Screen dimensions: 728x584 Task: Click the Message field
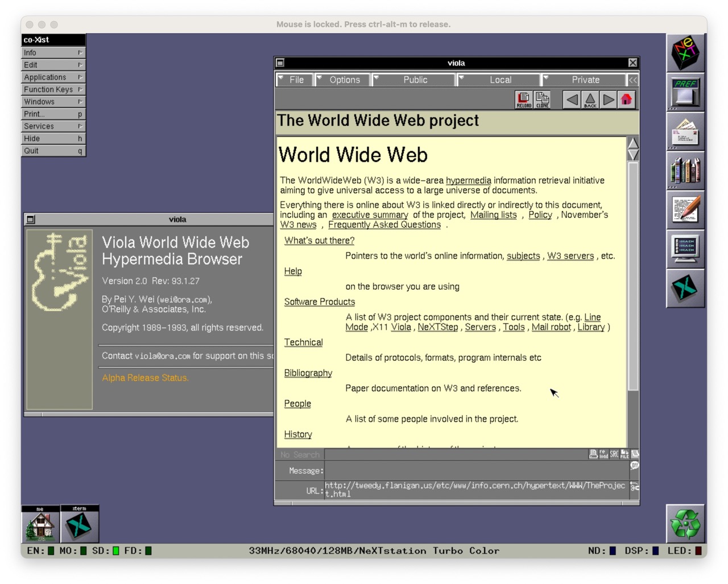(476, 471)
